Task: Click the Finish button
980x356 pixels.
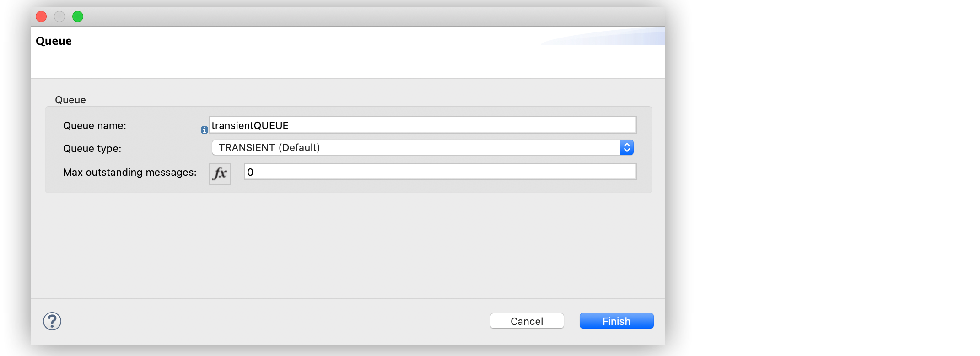Action: click(x=616, y=321)
